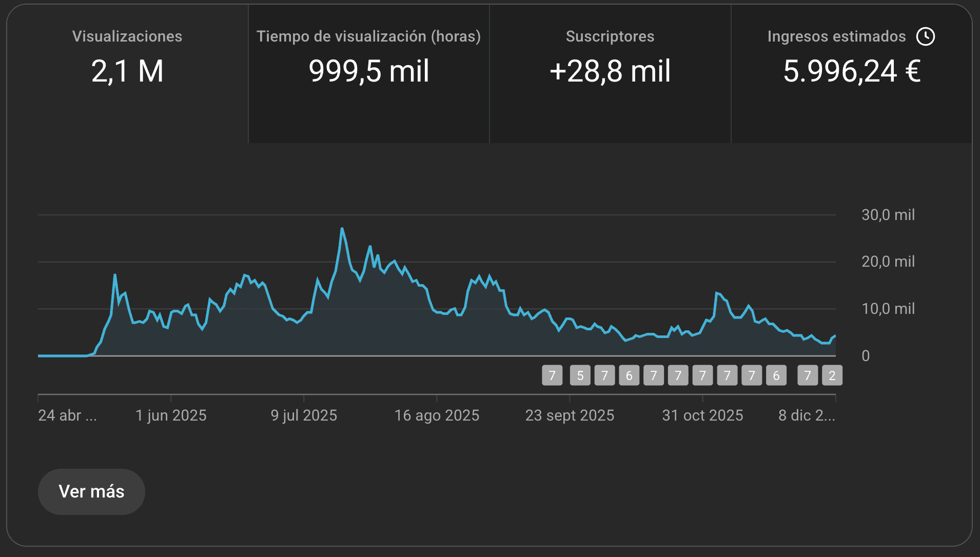Viewport: 980px width, 557px height.
Task: Select the 7 marker between 5 and 6
Action: pos(604,375)
